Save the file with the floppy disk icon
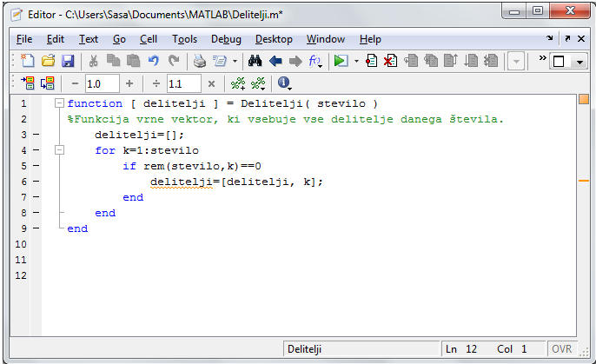 67,61
